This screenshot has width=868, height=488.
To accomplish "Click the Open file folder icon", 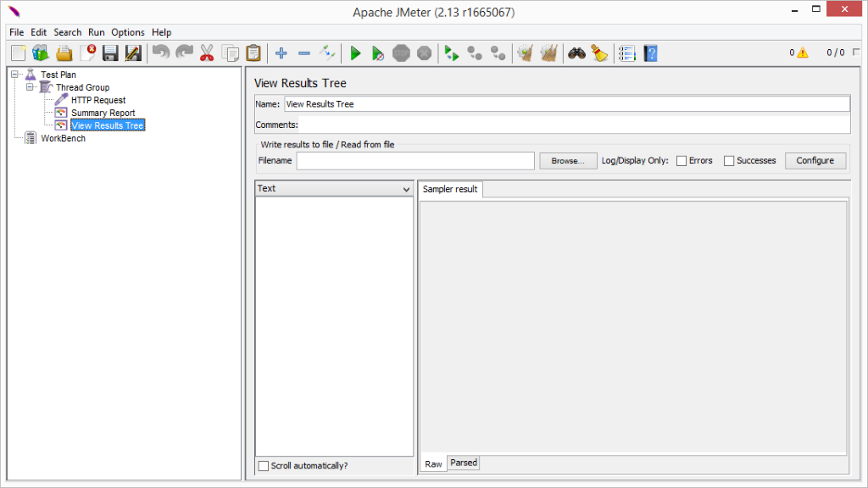I will point(64,53).
